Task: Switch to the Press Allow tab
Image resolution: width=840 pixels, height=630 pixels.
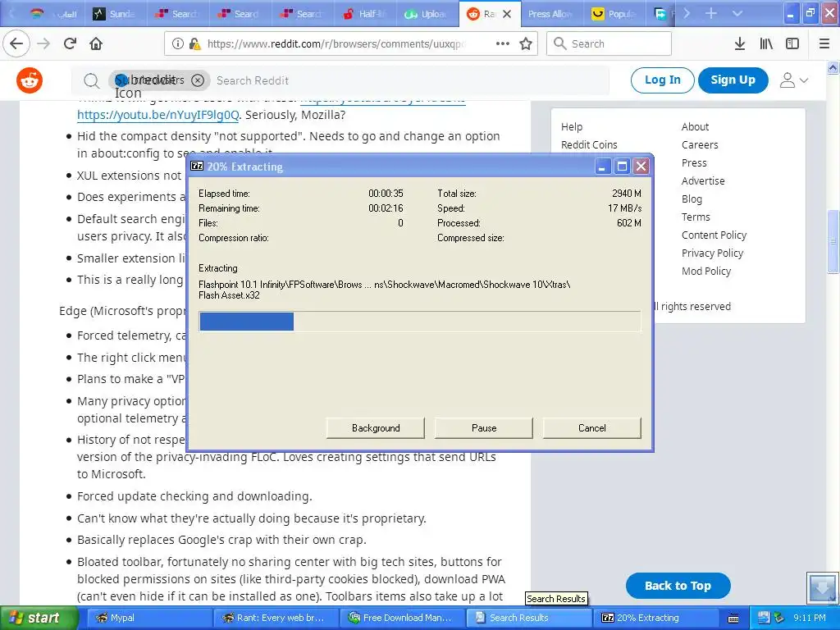Action: pyautogui.click(x=550, y=14)
